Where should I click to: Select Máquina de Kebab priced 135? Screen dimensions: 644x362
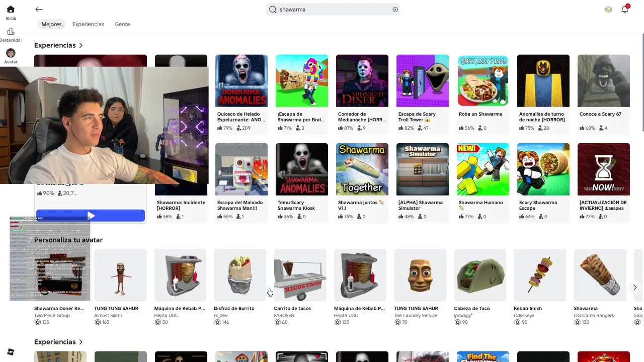pos(360,276)
